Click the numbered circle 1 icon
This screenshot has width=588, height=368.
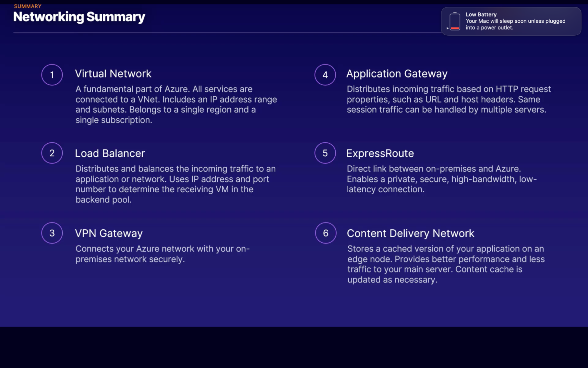click(52, 75)
